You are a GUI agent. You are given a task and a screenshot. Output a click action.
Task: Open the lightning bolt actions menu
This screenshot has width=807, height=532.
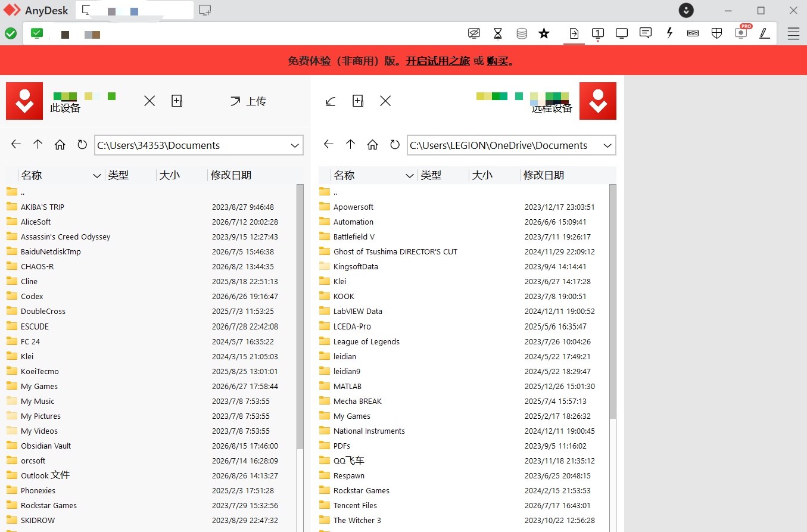pos(669,33)
